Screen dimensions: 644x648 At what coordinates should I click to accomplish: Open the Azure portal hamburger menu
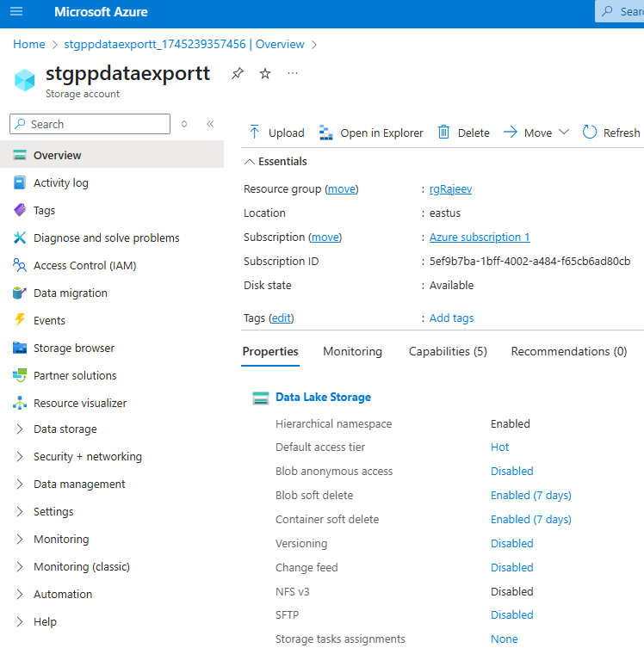pyautogui.click(x=16, y=12)
